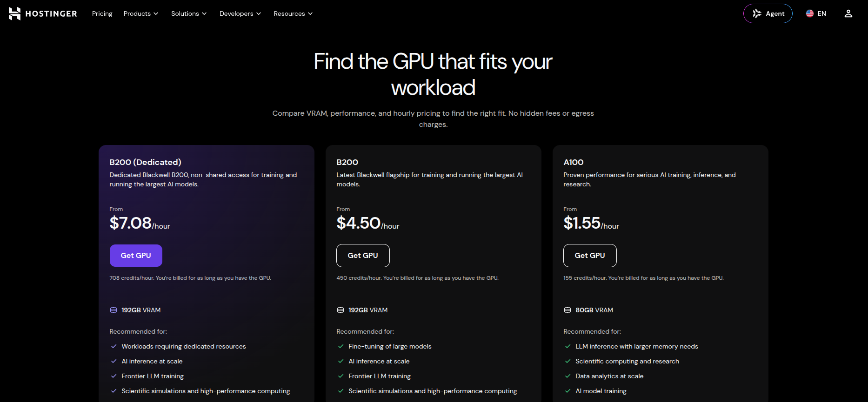
Task: Click checkmark beside Fine-tuning of large models
Action: click(341, 346)
